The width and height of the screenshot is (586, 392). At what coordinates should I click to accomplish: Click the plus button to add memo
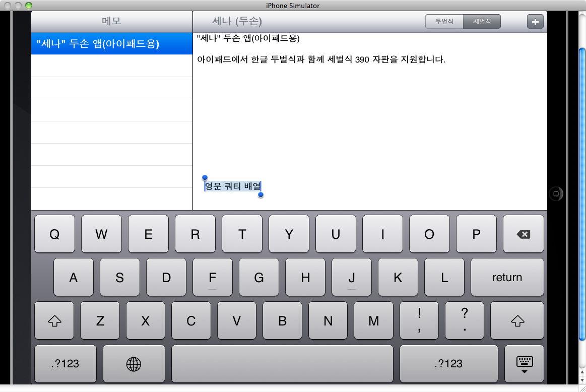click(x=535, y=22)
